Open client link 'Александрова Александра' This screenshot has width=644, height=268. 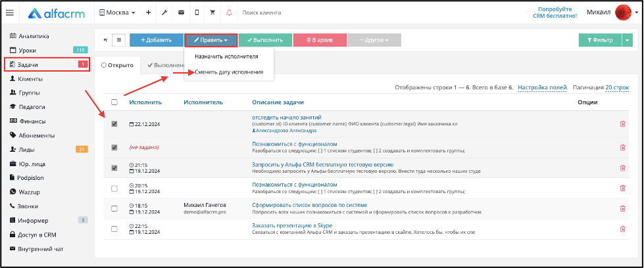tap(284, 131)
